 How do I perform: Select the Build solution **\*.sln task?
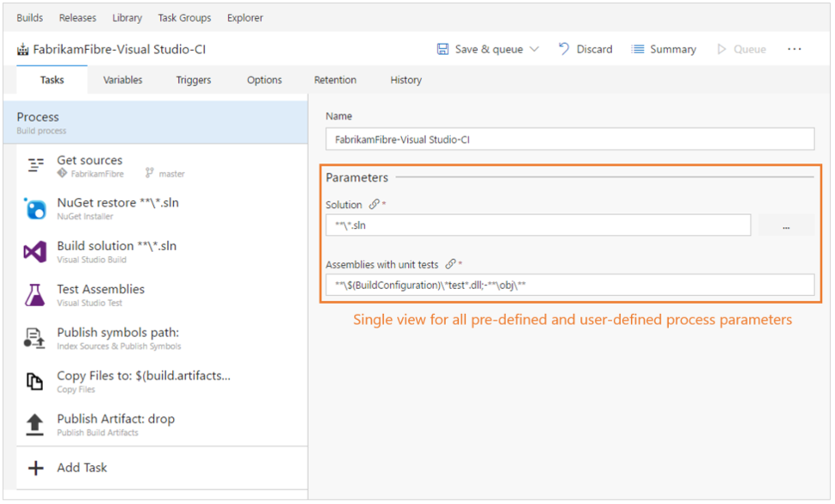pyautogui.click(x=162, y=251)
